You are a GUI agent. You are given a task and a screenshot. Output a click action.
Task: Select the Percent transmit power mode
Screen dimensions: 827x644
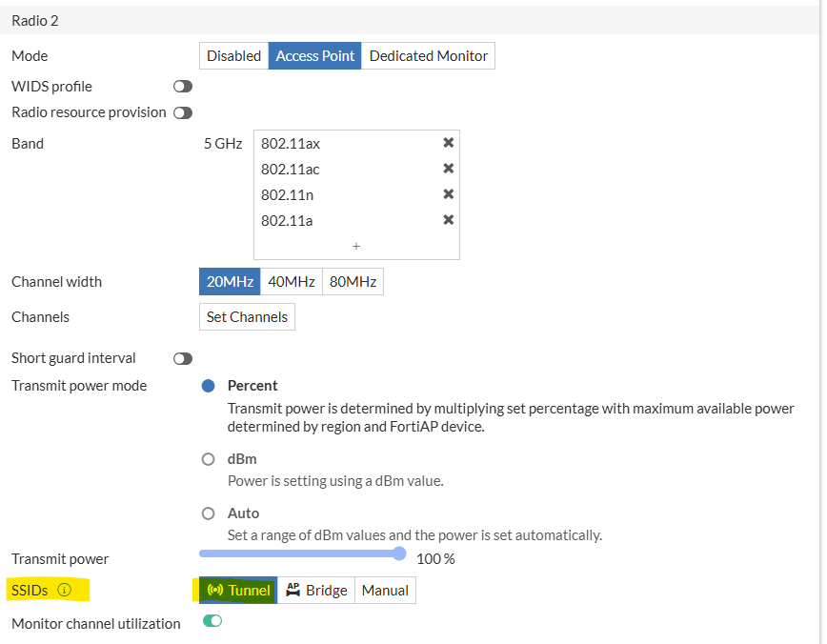208,386
